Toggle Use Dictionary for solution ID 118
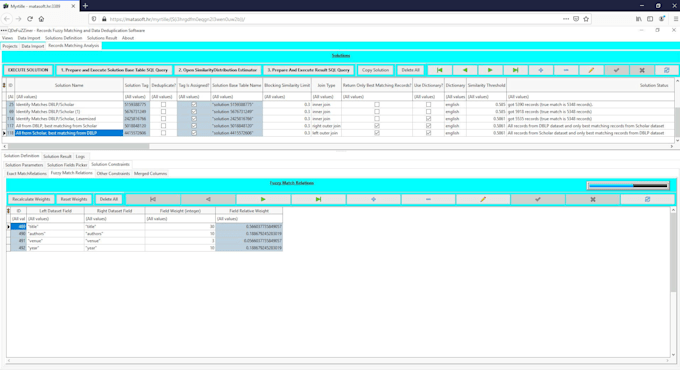The width and height of the screenshot is (680, 370). point(428,133)
